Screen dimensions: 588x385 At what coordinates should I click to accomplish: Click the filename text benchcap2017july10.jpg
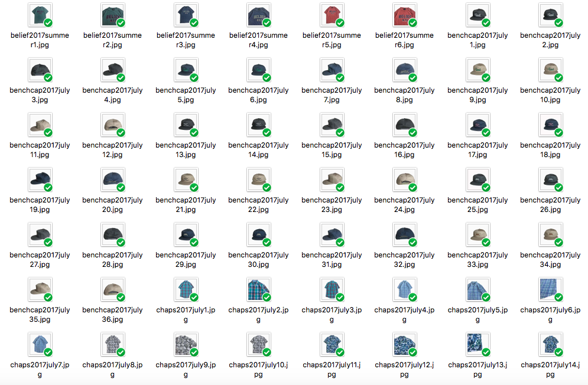[550, 95]
